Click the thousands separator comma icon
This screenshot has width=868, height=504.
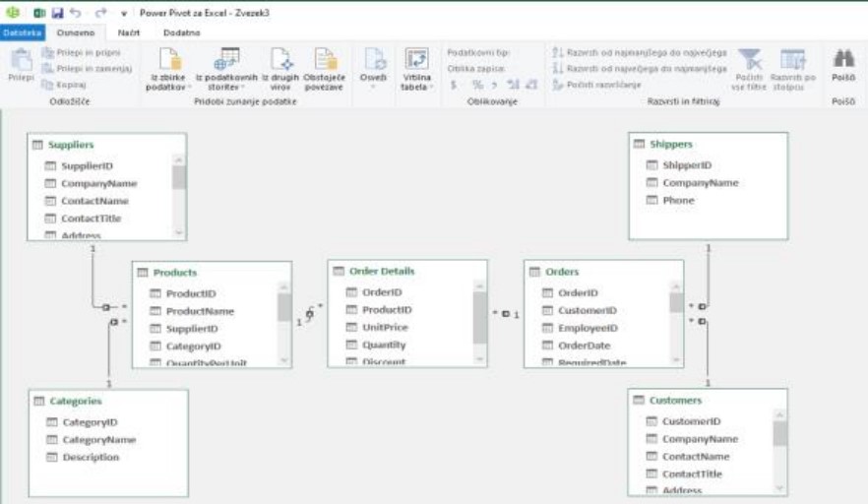click(494, 85)
